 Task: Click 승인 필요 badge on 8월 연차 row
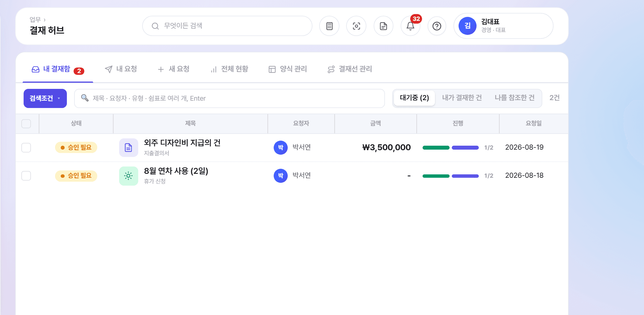coord(76,176)
